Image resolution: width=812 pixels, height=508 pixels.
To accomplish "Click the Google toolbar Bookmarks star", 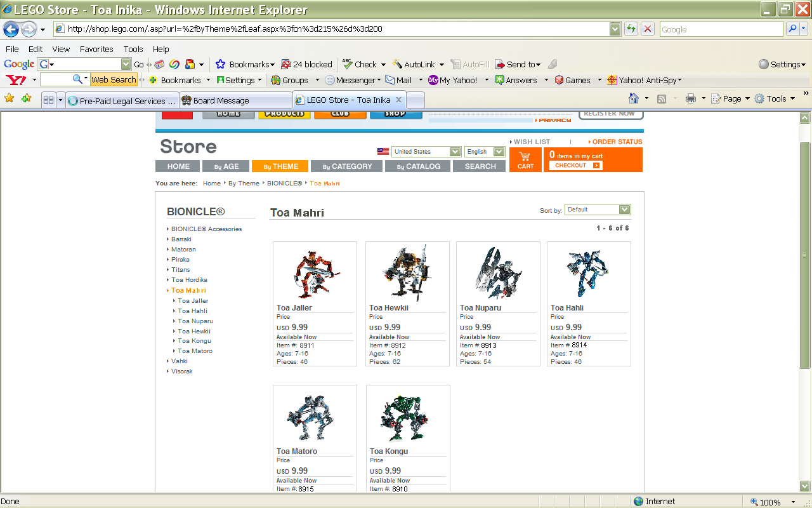I will click(x=245, y=64).
